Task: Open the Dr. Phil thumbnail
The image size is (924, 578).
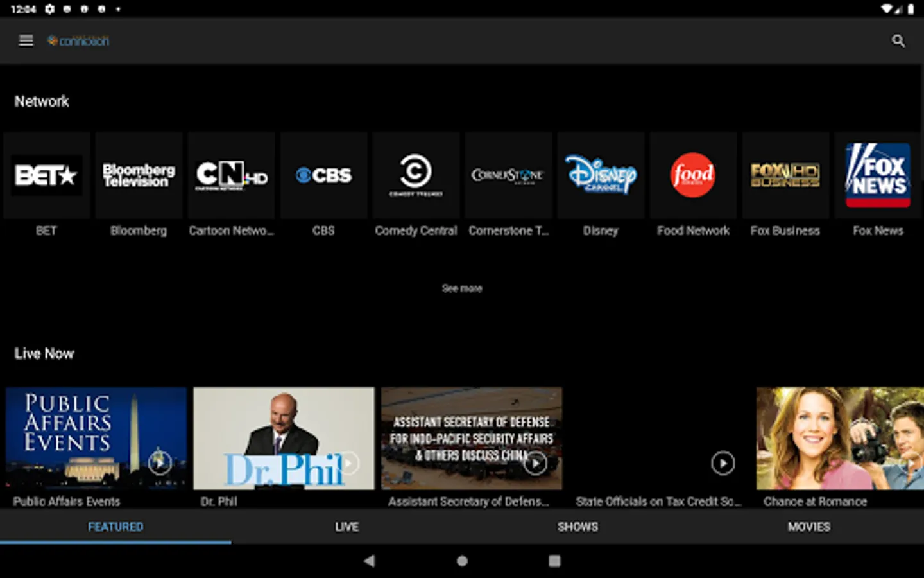Action: point(284,438)
